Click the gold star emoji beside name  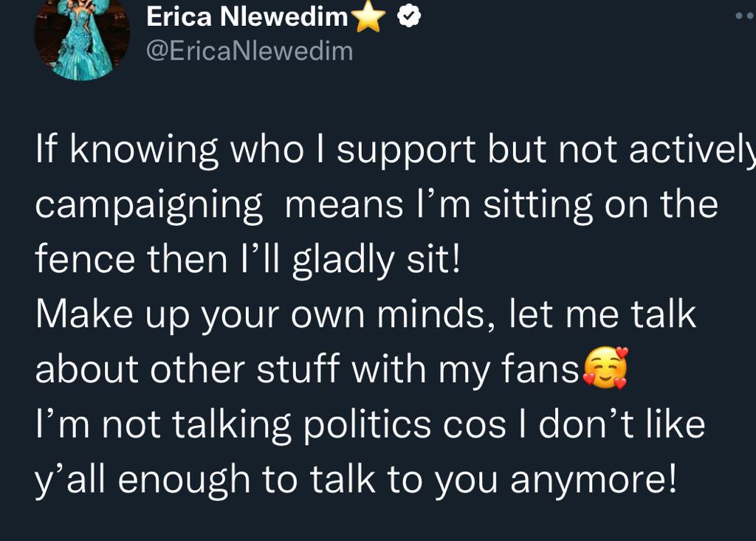point(369,18)
